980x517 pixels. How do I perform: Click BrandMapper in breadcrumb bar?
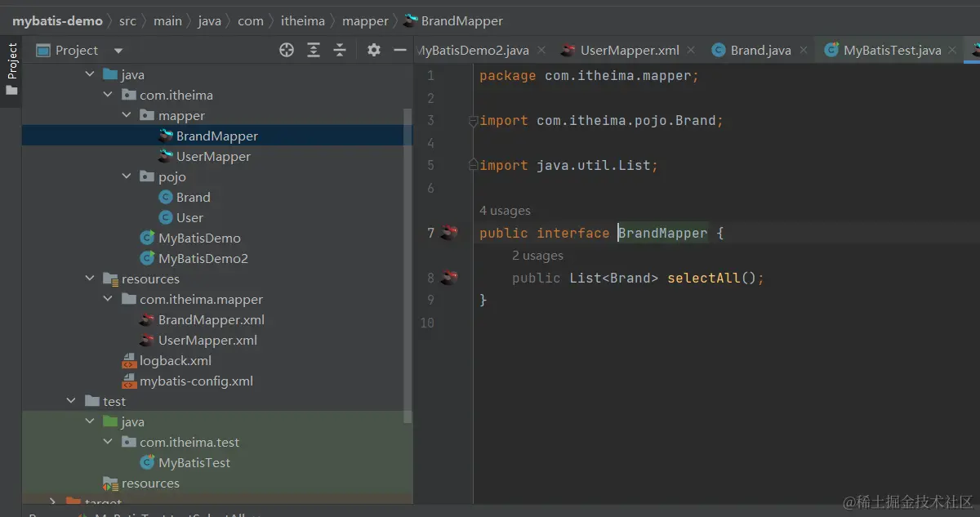[x=462, y=20]
